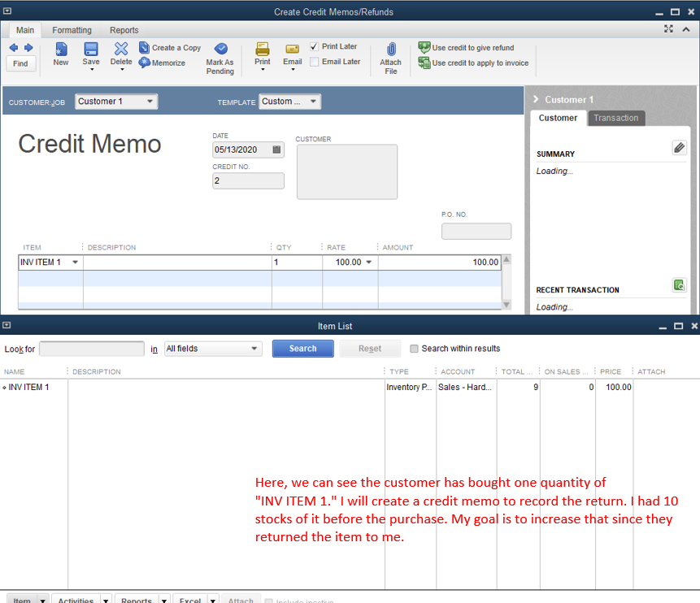Screen dimensions: 700x603
Task: Switch to the Formatting ribbon tab
Action: 72,30
